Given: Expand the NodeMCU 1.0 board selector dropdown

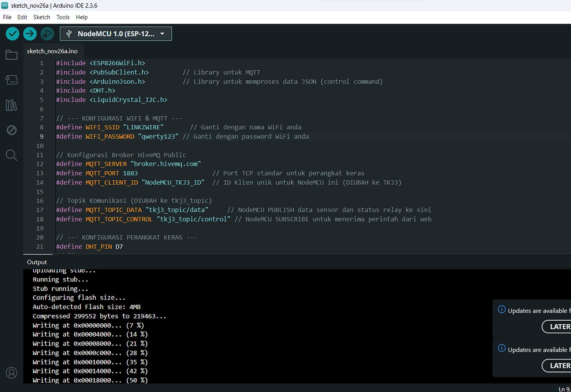Looking at the screenshot, I should click(x=116, y=34).
